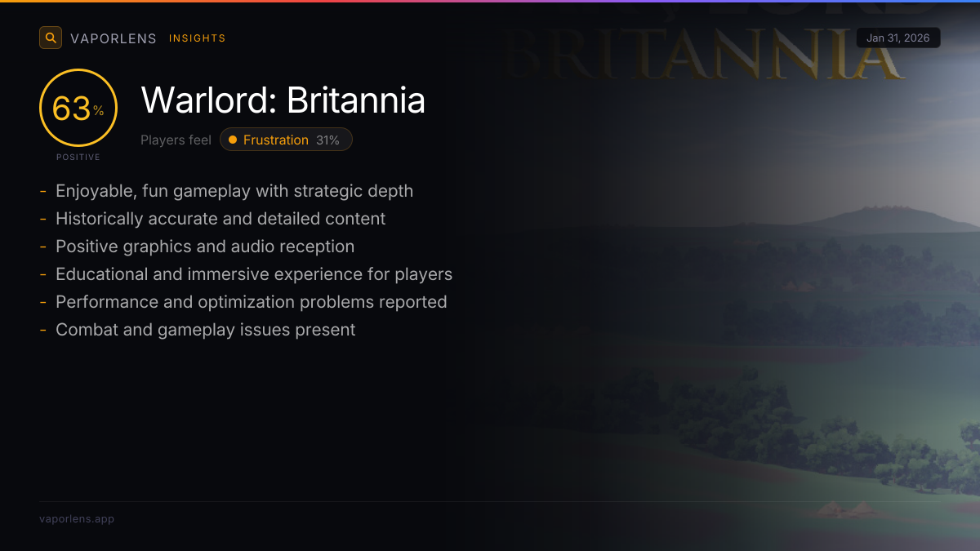Select the Frustration emotion label
The height and width of the screenshot is (551, 980).
(x=276, y=140)
